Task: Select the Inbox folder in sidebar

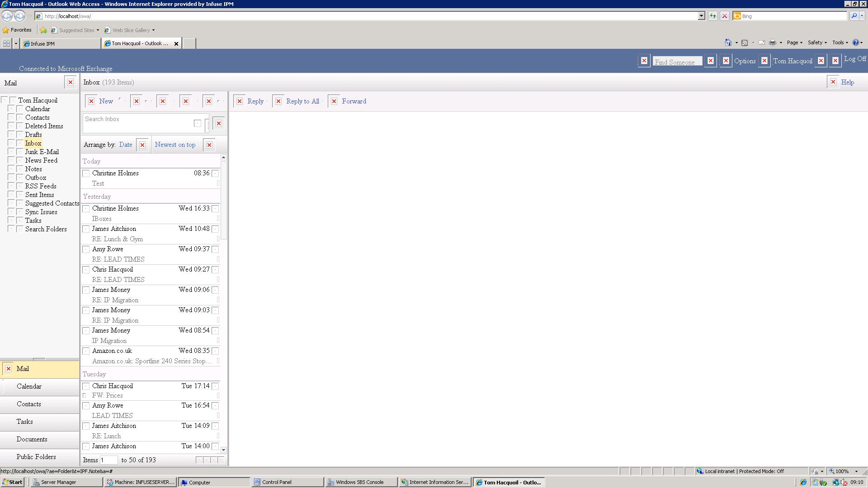Action: tap(33, 143)
